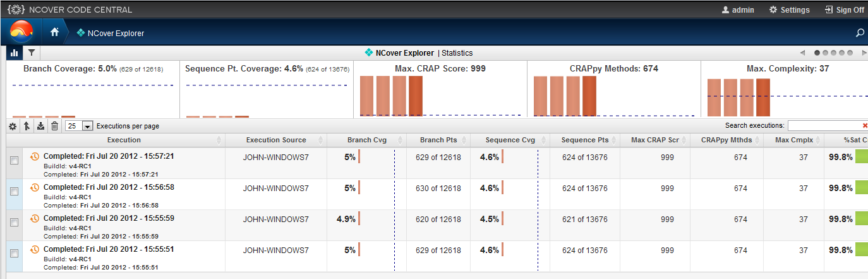868x279 pixels.
Task: Sort by CRAPpy Mthds column
Action: (x=726, y=140)
